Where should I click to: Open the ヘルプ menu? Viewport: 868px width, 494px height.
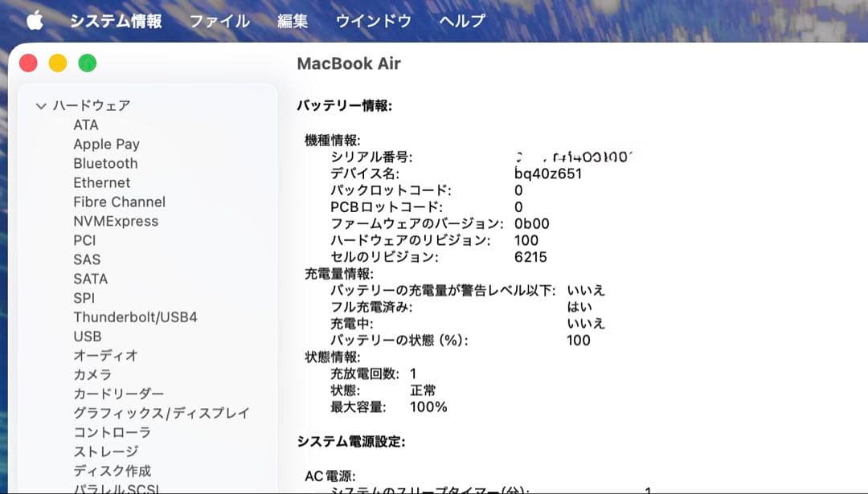point(461,21)
